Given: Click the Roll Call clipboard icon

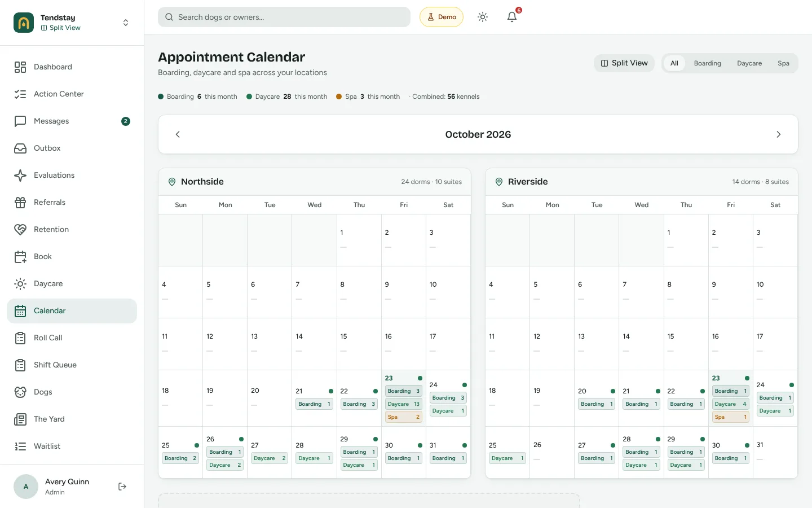Looking at the screenshot, I should [x=20, y=338].
